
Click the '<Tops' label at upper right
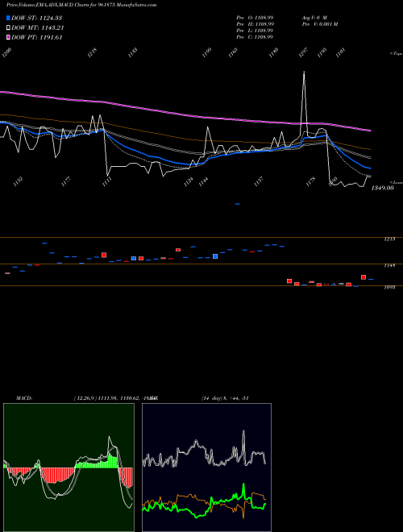coord(396,54)
